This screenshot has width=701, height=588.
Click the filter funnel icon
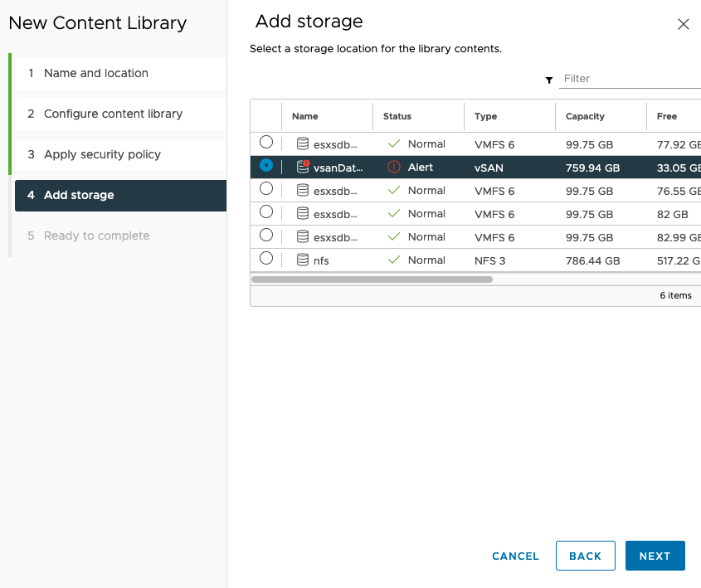coord(549,80)
